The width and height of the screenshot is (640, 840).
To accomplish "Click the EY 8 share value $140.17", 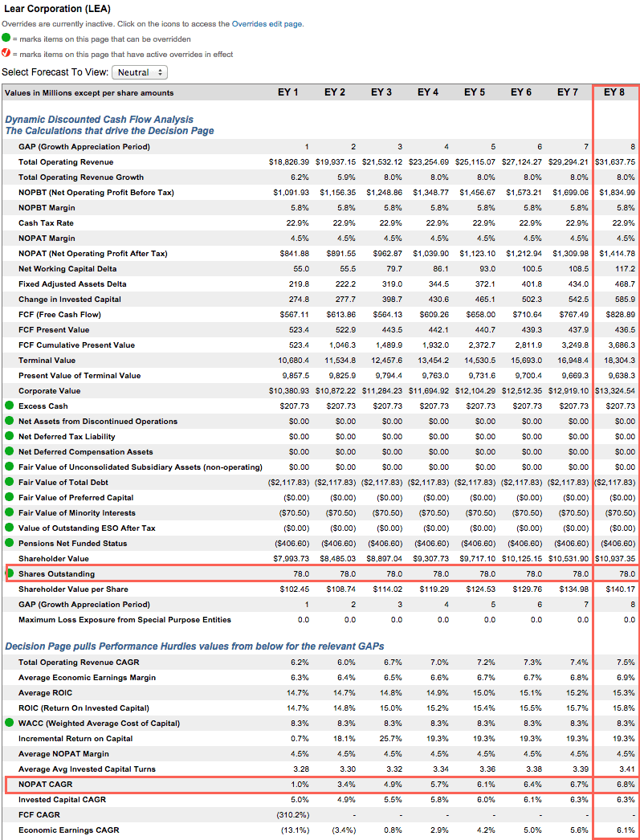I will [620, 589].
